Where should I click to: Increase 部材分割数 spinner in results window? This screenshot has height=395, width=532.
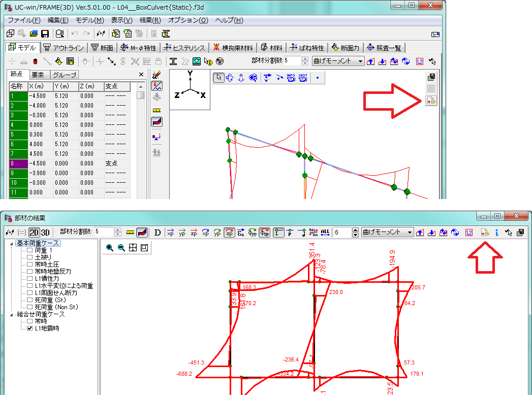point(118,230)
